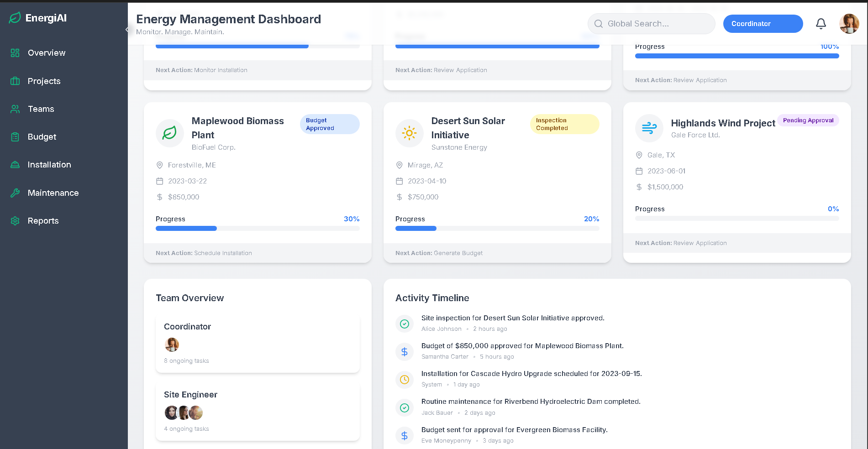The width and height of the screenshot is (868, 449).
Task: Open the Projects section in sidebar
Action: (44, 81)
